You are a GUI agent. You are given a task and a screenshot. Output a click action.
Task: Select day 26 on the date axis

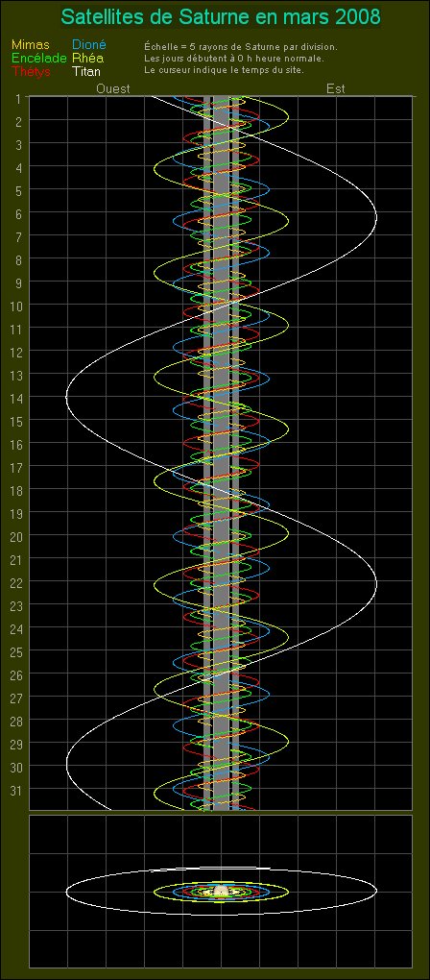[x=17, y=674]
